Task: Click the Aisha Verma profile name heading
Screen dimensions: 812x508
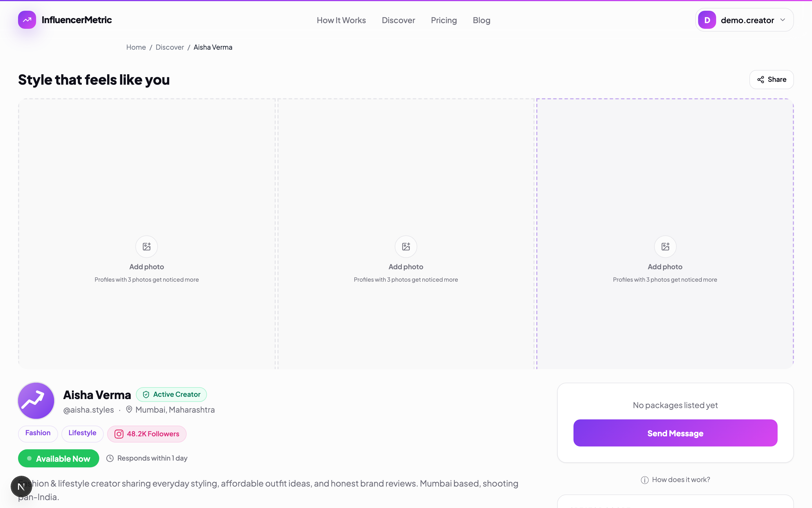Action: point(97,395)
